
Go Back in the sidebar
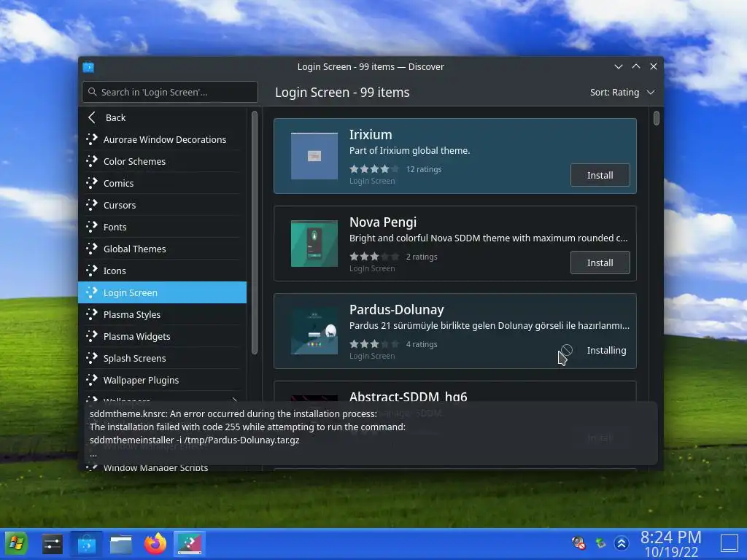pos(163,117)
